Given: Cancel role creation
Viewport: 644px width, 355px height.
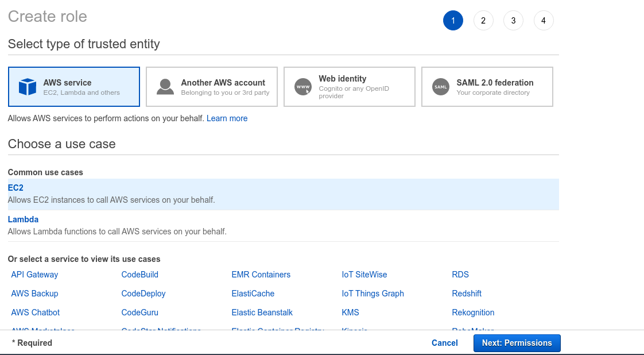Looking at the screenshot, I should (444, 343).
